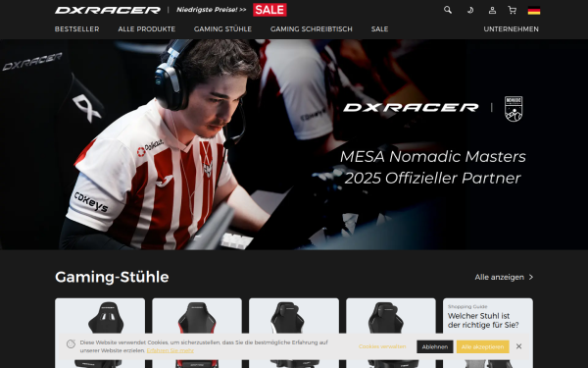Open the SALE menu item
588x368 pixels.
click(379, 28)
